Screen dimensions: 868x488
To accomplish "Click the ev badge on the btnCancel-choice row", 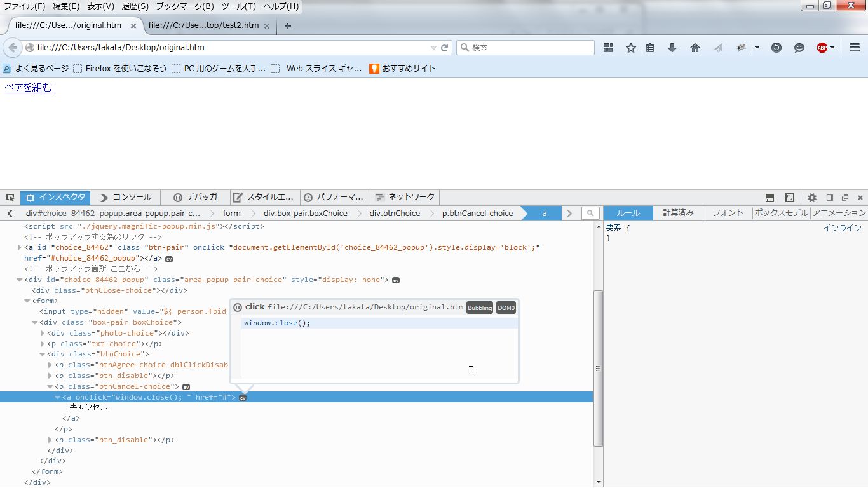I will 186,387.
